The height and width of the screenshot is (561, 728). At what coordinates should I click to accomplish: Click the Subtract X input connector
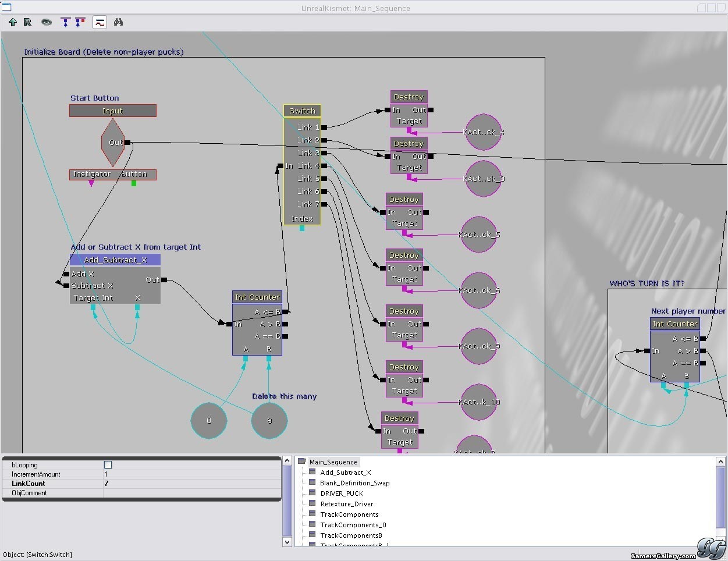(66, 286)
